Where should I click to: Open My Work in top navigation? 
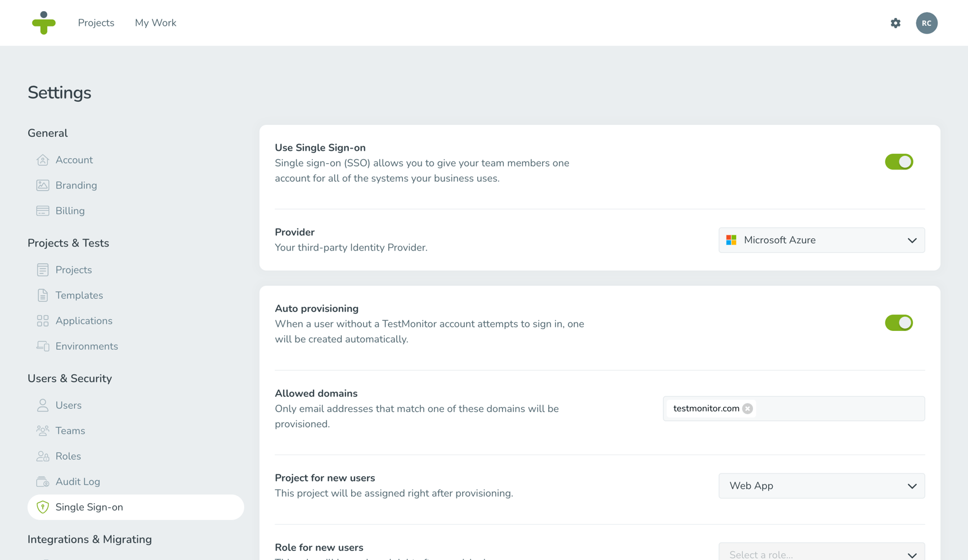(155, 23)
